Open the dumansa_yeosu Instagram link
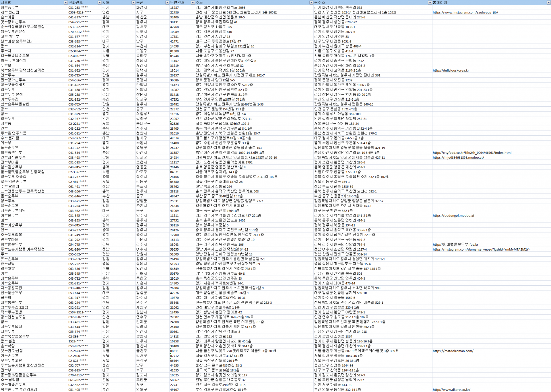Screen dimensions: 551x392 pos(481,249)
